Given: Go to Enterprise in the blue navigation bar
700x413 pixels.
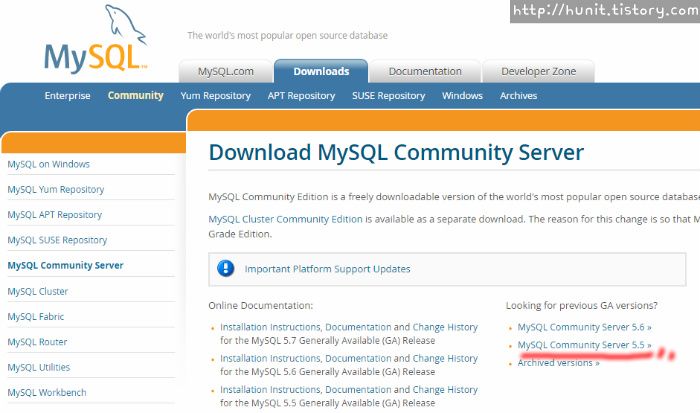Looking at the screenshot, I should point(67,96).
